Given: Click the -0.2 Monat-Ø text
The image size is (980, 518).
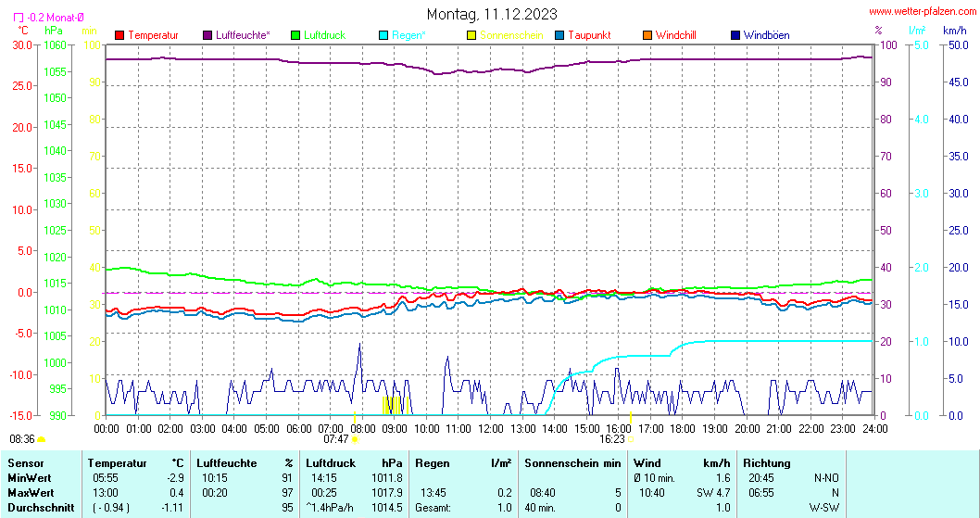Looking at the screenshot, I should pos(56,19).
